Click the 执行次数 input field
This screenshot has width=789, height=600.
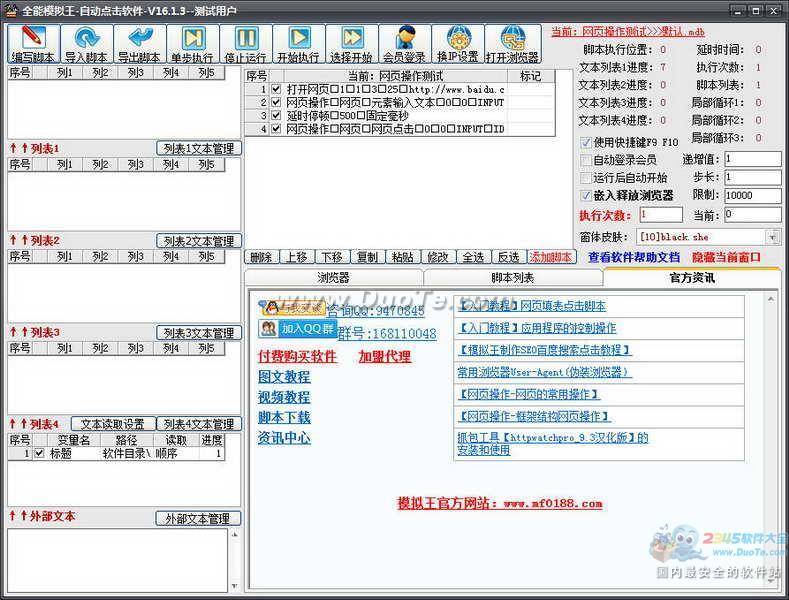[x=660, y=215]
